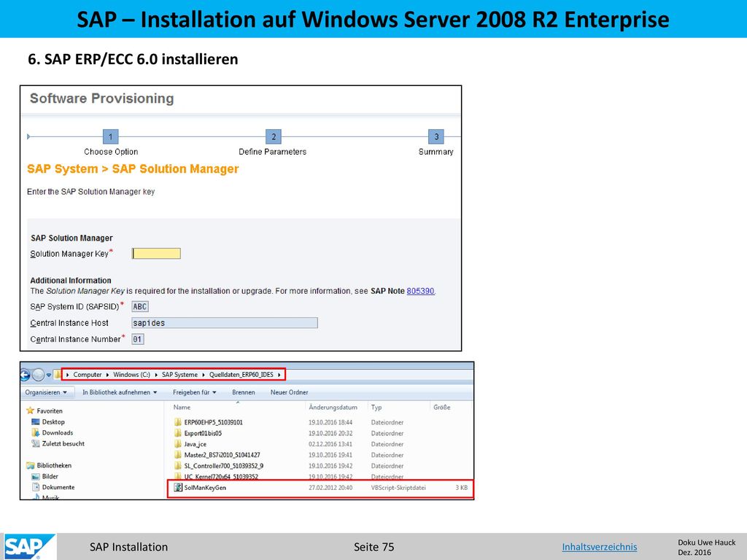Select the Java_jce folder icon
This screenshot has width=747, height=560.
(178, 444)
